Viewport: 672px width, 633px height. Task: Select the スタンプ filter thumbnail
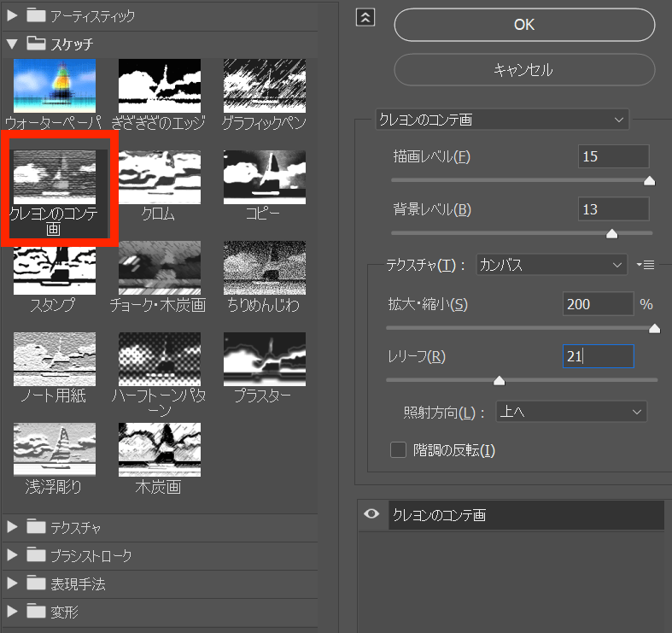(x=55, y=270)
